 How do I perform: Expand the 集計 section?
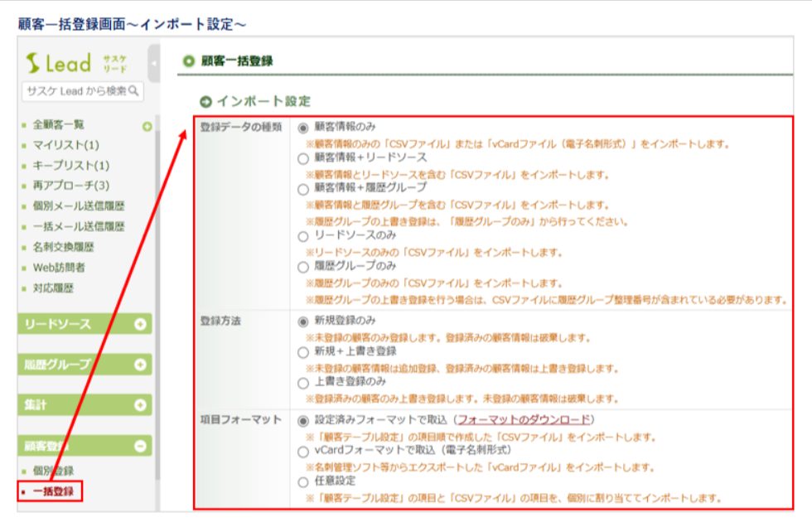140,405
